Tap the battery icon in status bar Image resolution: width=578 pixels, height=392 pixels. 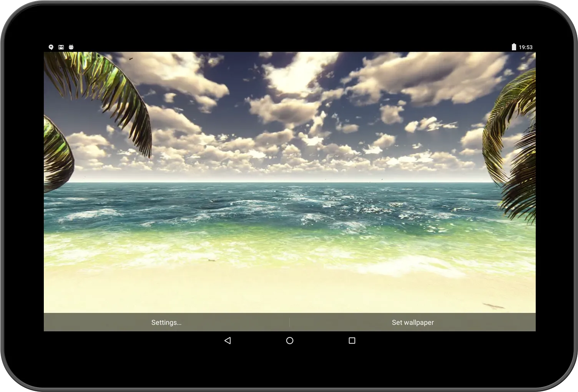(x=514, y=47)
